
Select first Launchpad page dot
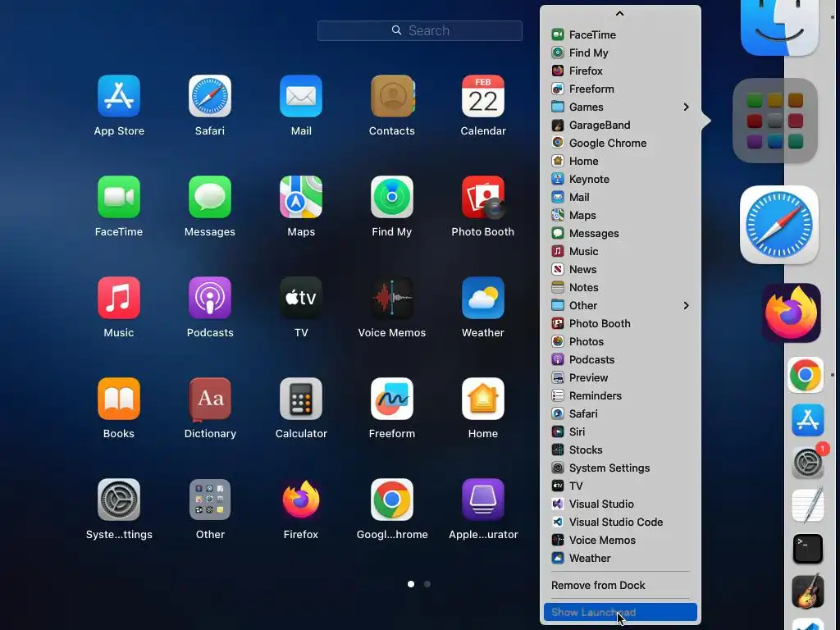pos(411,584)
